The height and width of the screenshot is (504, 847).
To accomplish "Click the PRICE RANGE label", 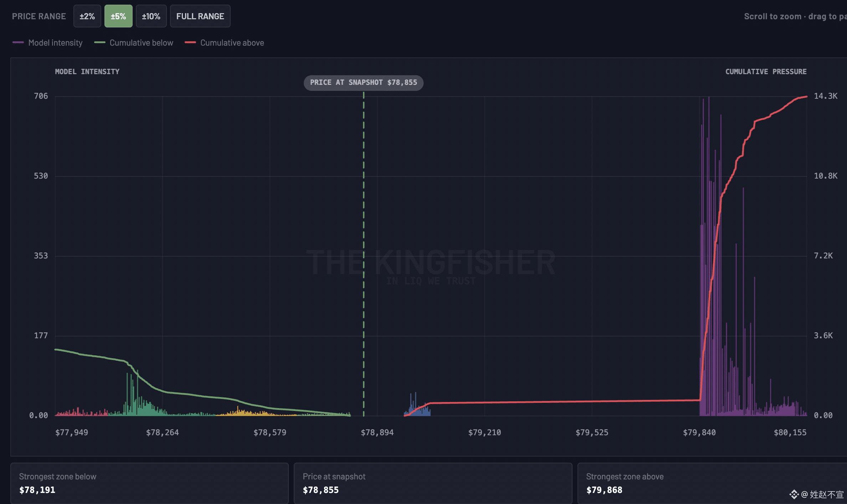I will point(39,16).
